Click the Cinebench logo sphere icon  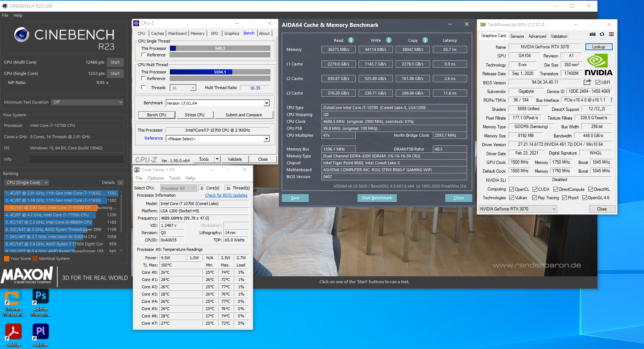click(x=22, y=35)
